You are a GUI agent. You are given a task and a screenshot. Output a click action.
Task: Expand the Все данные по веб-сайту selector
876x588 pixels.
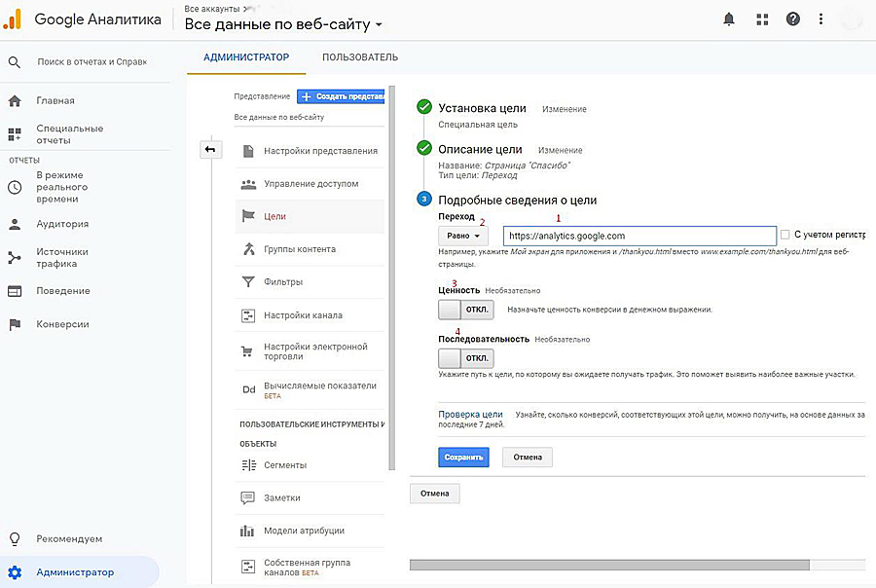(283, 24)
